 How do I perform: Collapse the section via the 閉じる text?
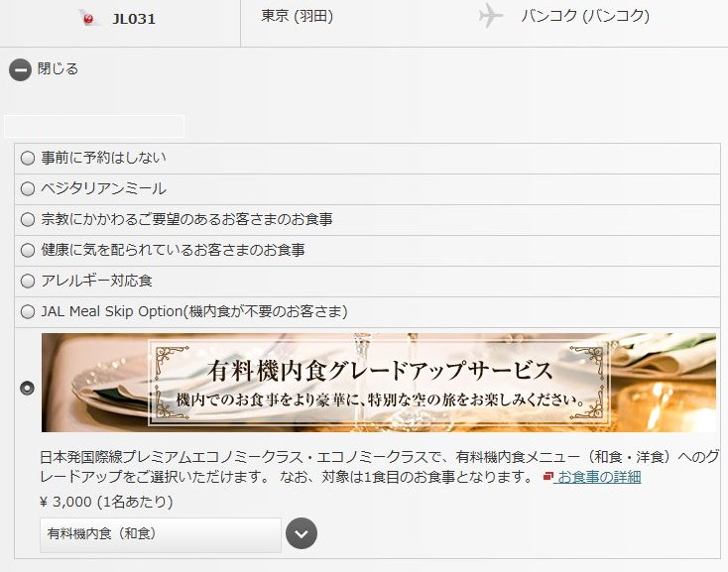point(58,69)
